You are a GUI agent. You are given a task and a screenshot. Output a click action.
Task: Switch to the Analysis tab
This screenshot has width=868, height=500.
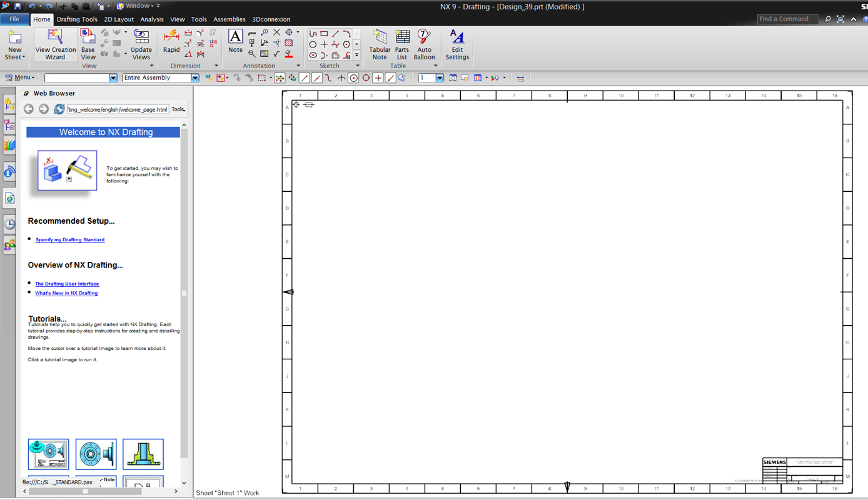tap(152, 19)
